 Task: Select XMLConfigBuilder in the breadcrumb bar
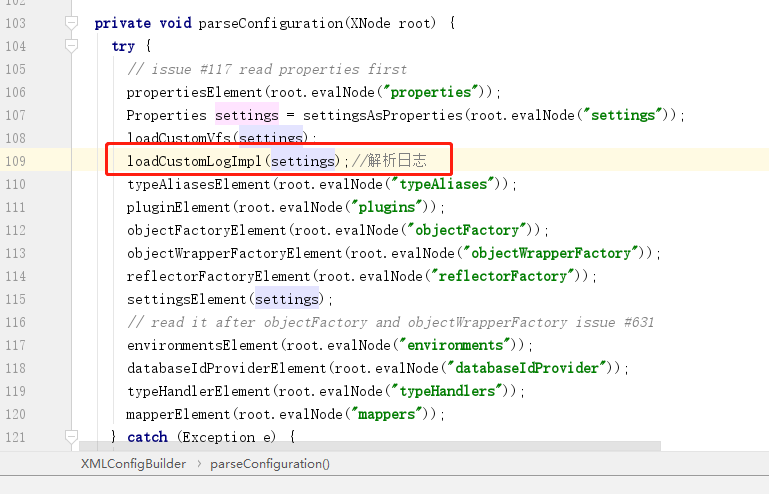(133, 464)
